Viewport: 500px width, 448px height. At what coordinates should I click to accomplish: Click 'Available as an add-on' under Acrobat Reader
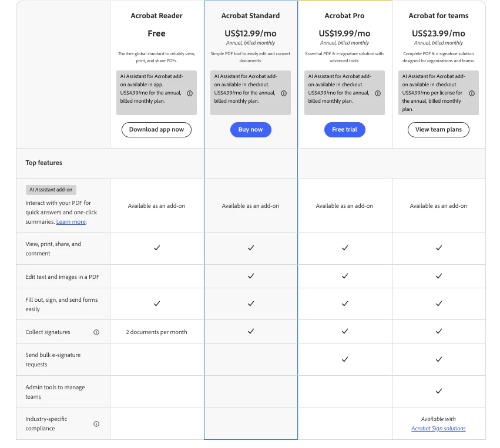click(156, 206)
